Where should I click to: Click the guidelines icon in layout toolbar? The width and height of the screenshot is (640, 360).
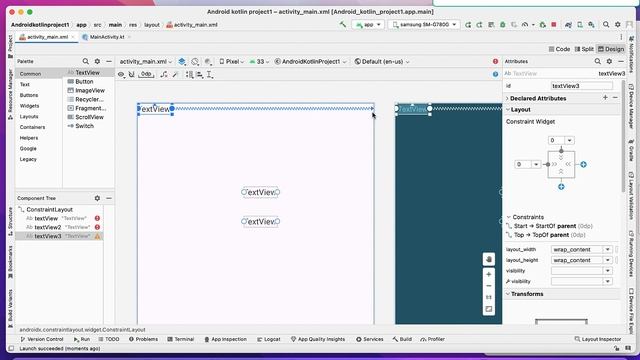point(210,74)
